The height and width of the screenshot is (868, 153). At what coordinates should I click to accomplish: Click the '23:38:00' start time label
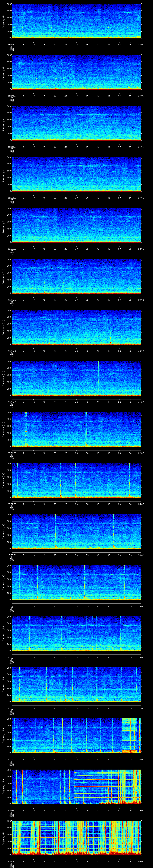click(x=12, y=810)
